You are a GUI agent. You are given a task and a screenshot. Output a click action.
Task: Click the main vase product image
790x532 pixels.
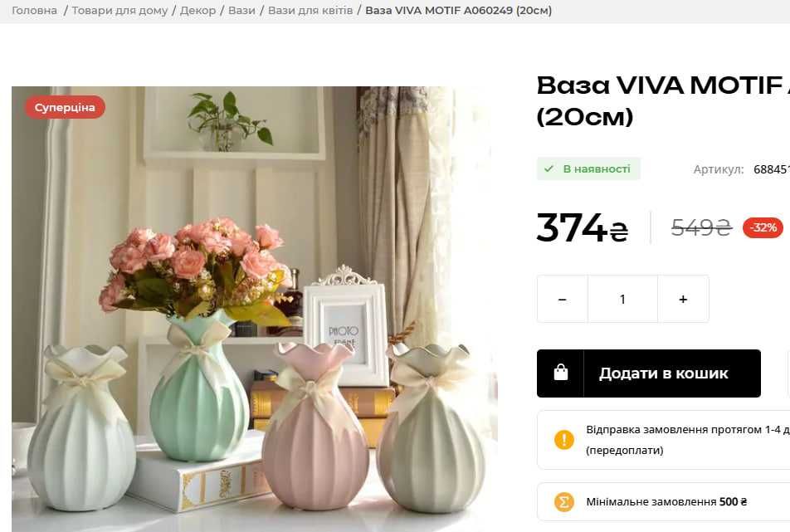click(x=255, y=309)
